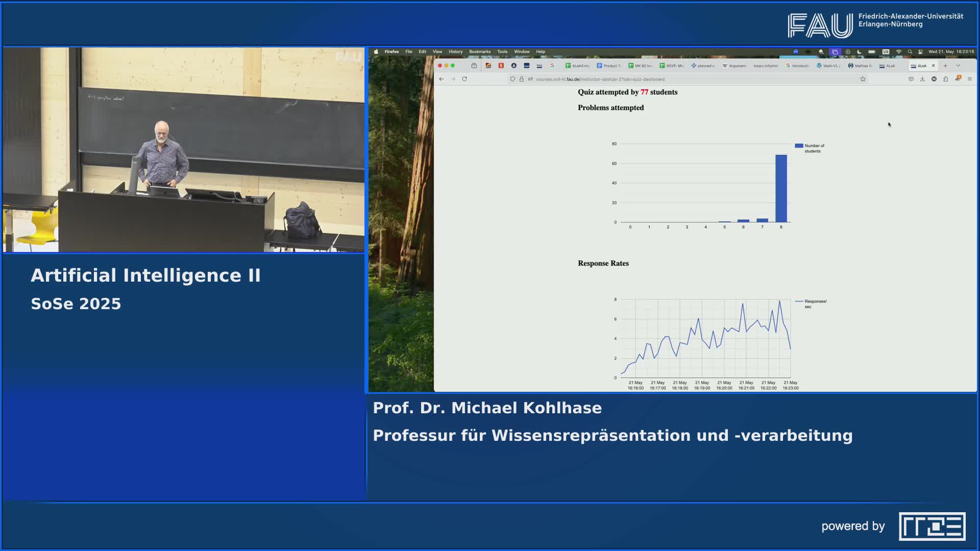Expand the list all tabs dropdown
This screenshot has width=980, height=551.
(958, 66)
